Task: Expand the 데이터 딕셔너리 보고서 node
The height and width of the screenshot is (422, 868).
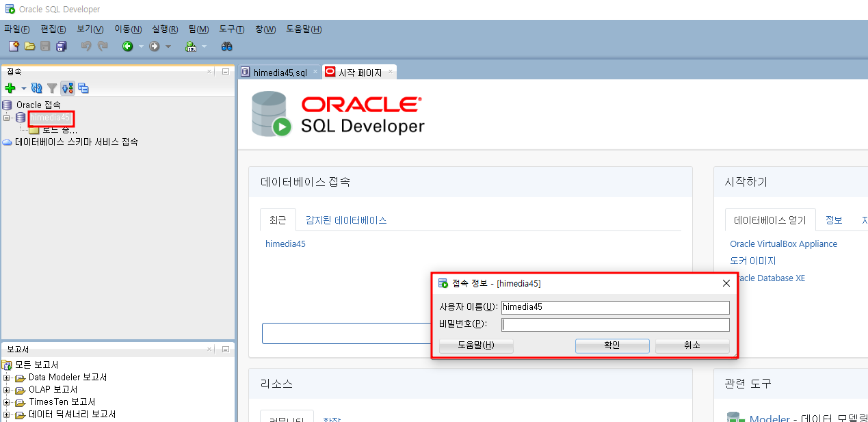Action: [6, 414]
